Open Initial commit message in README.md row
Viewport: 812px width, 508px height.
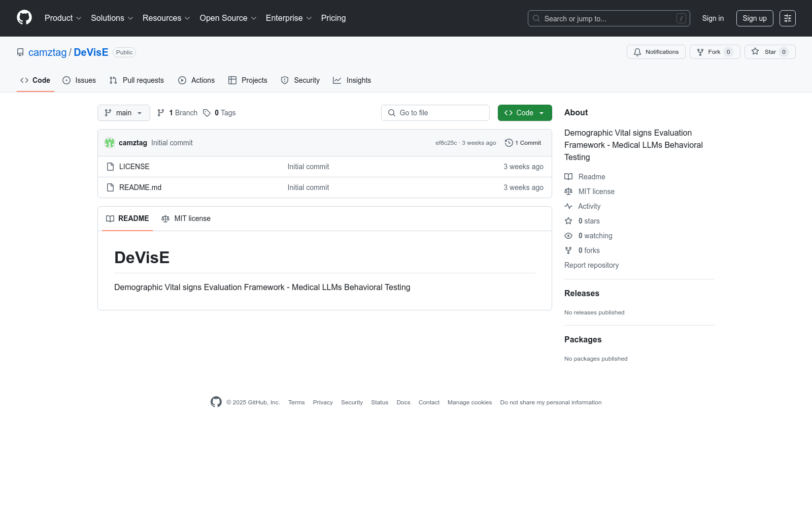[x=308, y=187]
